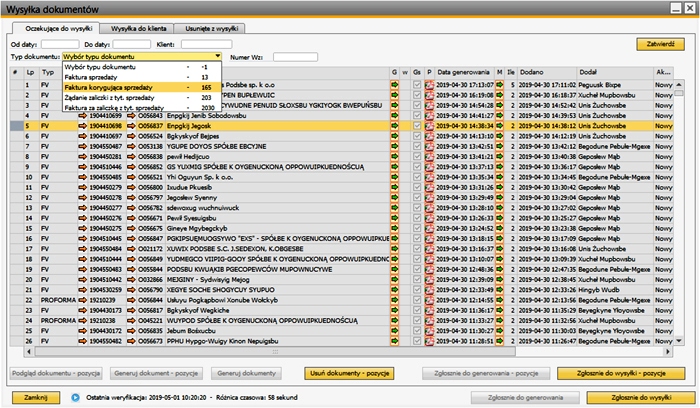Click the 'Dodał' column header
This screenshot has height=408, width=700.
click(x=614, y=72)
